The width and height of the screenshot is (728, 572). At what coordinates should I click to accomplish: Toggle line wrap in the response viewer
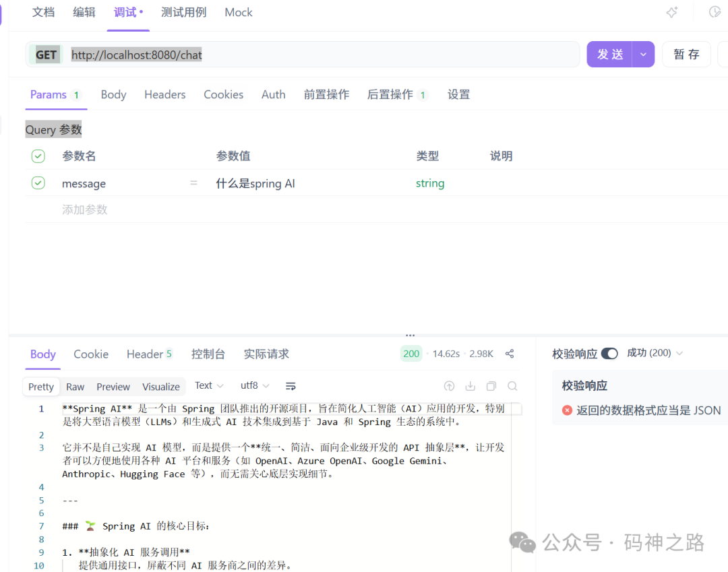pos(291,386)
